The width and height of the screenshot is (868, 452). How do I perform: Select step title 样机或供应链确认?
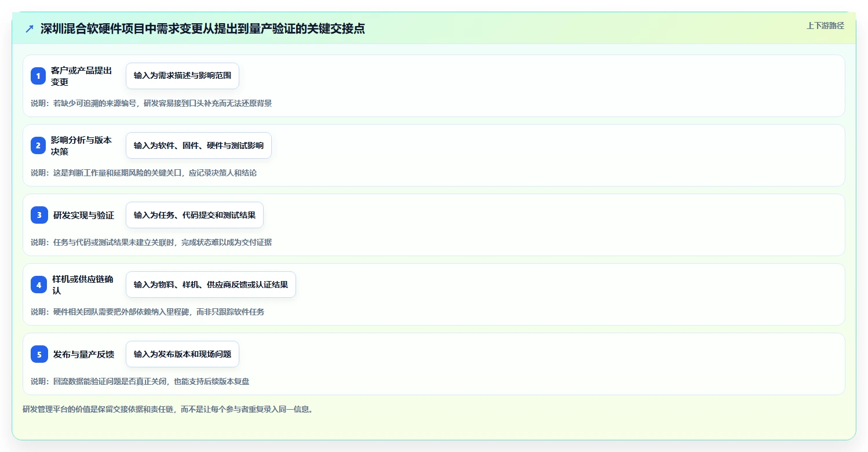(x=83, y=285)
